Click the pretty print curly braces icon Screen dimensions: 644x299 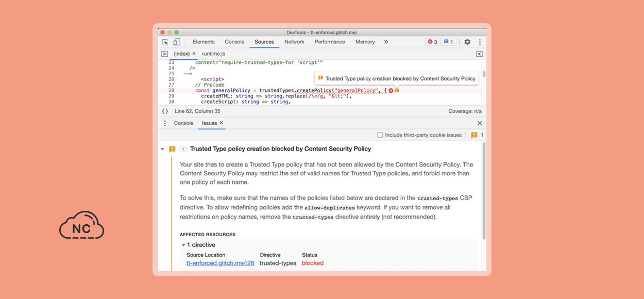[x=165, y=111]
